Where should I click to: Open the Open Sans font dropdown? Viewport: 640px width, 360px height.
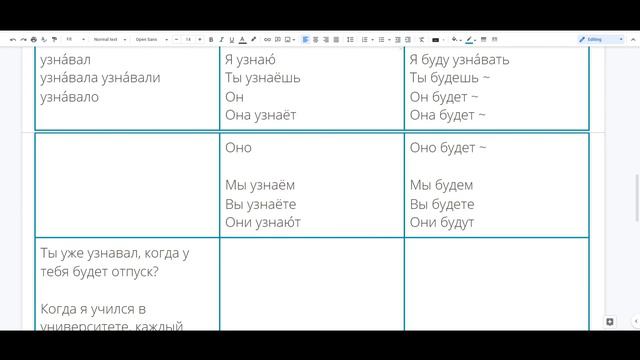pyautogui.click(x=151, y=40)
